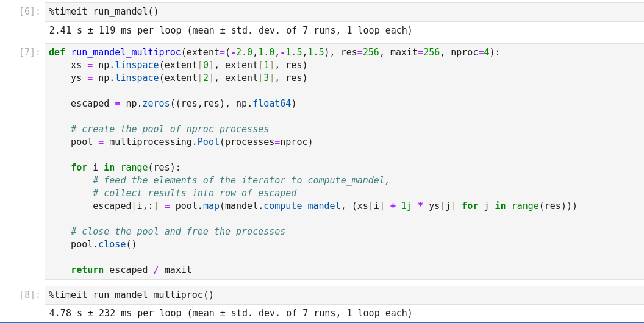Click the run_mandel_multiproc function name in the def line
This screenshot has width=644, height=323.
coord(126,52)
